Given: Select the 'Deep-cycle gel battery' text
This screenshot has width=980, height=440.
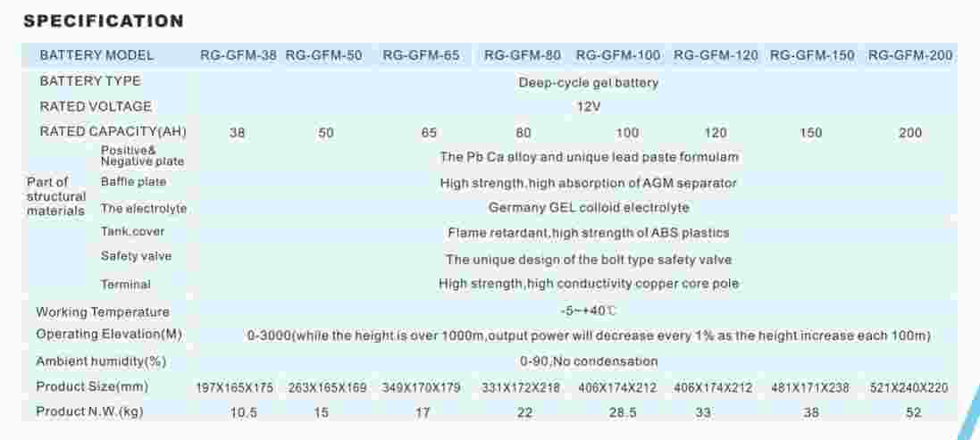Looking at the screenshot, I should [588, 82].
